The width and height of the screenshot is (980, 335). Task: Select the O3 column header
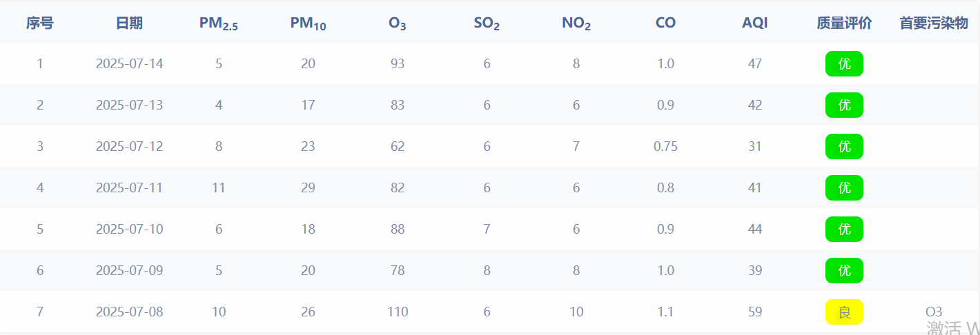click(x=398, y=23)
